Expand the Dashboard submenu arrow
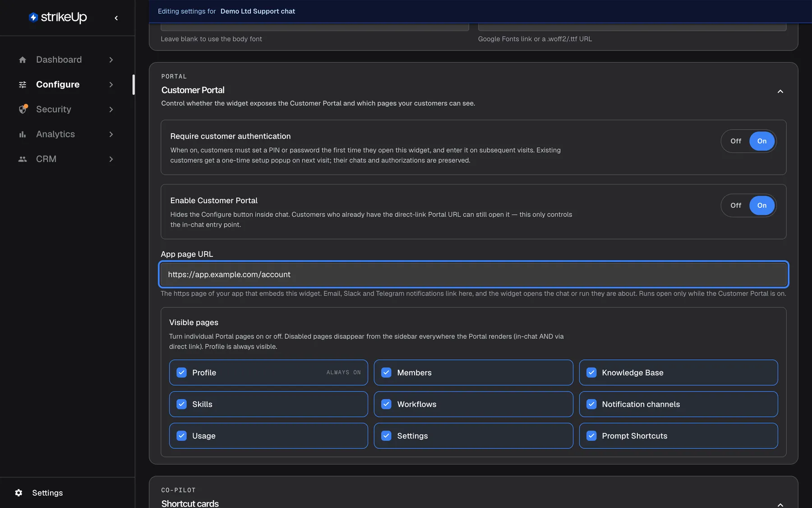The height and width of the screenshot is (508, 812). 111,60
